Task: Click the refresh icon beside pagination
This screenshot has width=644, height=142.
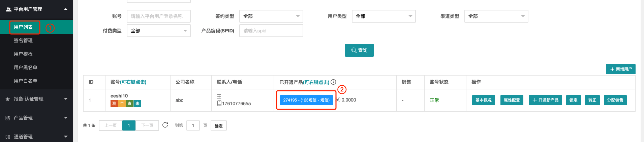Action: click(165, 125)
